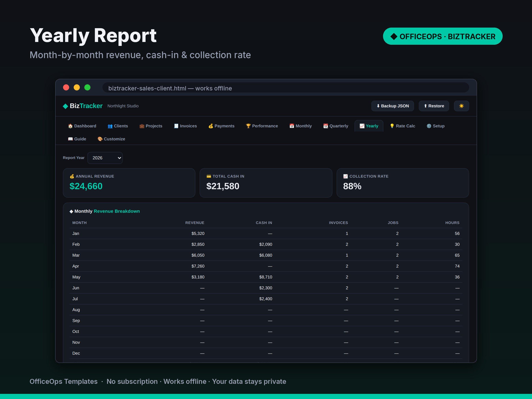Screen dimensions: 532x399
Task: Click the May cash in cell $8,710
Action: (x=266, y=277)
